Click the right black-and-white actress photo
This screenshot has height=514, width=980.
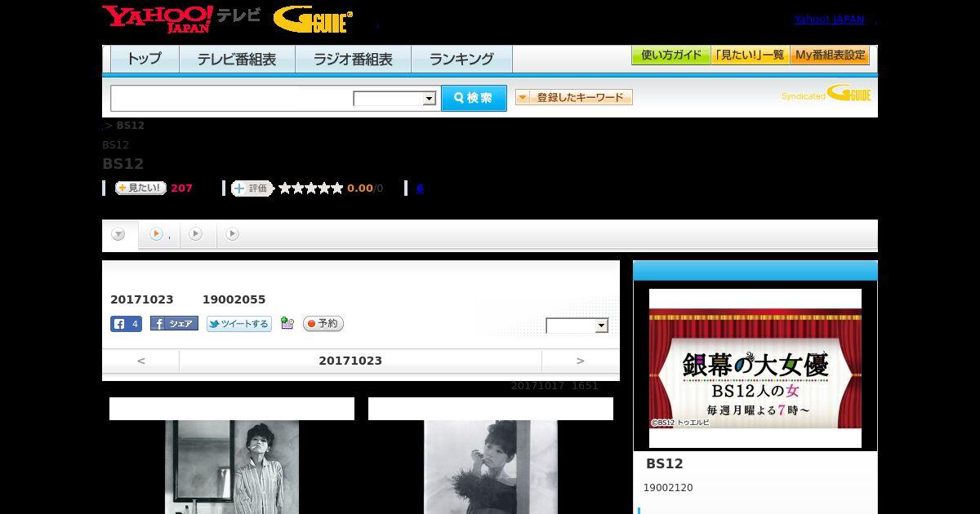click(x=491, y=467)
